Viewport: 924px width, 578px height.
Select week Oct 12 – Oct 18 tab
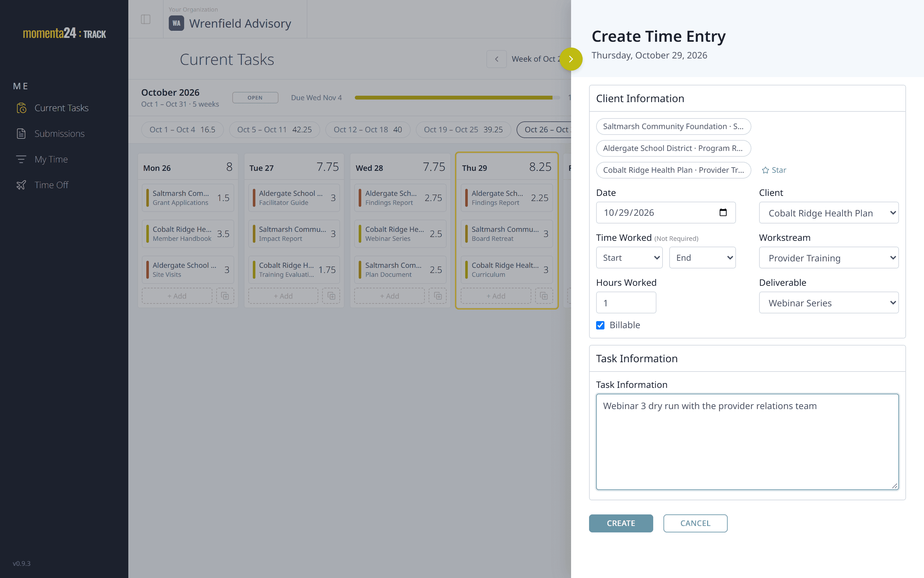pos(368,130)
